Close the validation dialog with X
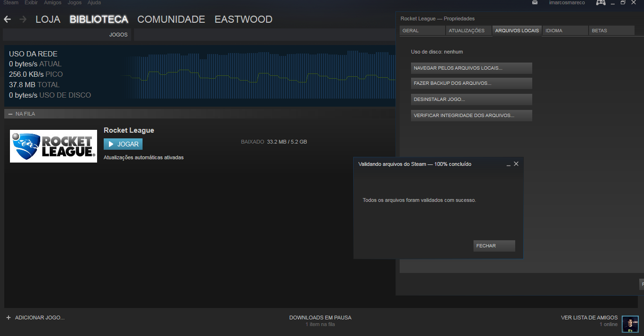 (x=516, y=163)
